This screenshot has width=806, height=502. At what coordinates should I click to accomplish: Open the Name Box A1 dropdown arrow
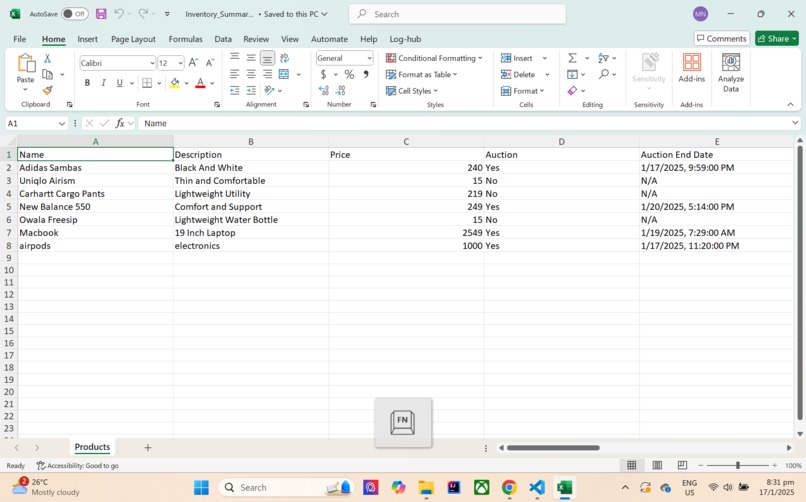[62, 123]
